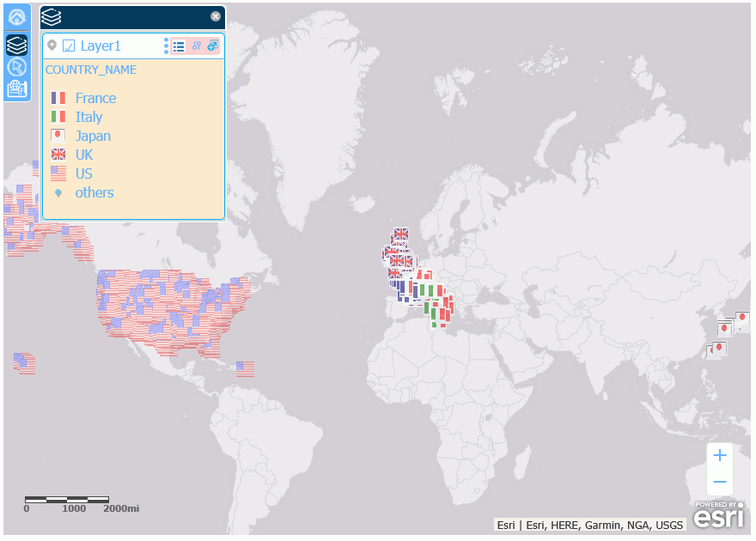This screenshot has width=756, height=541.
Task: Close the layers panel with X button
Action: click(x=216, y=16)
